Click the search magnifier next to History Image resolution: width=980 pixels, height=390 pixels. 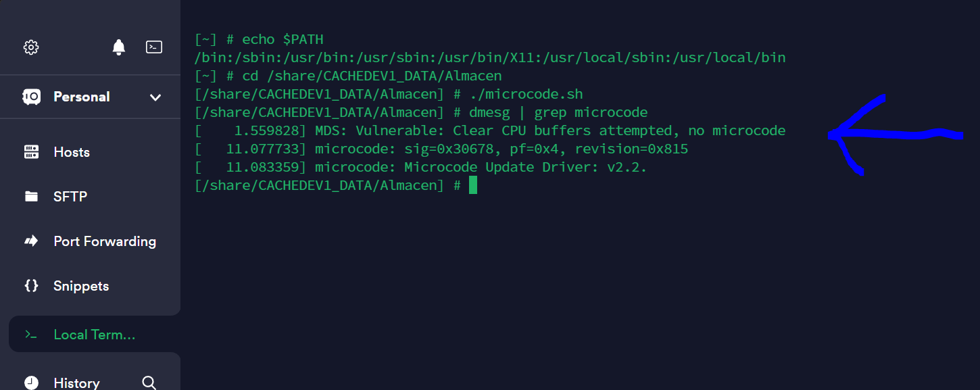point(149,383)
